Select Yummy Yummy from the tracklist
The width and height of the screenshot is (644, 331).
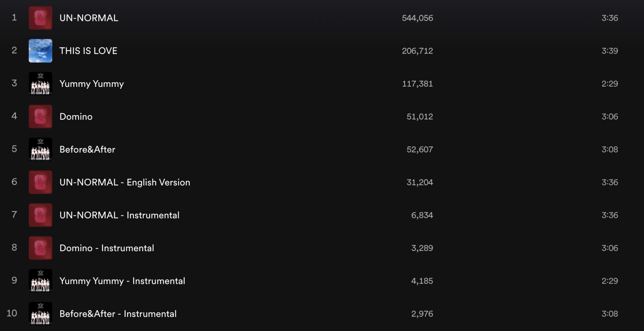pos(92,84)
